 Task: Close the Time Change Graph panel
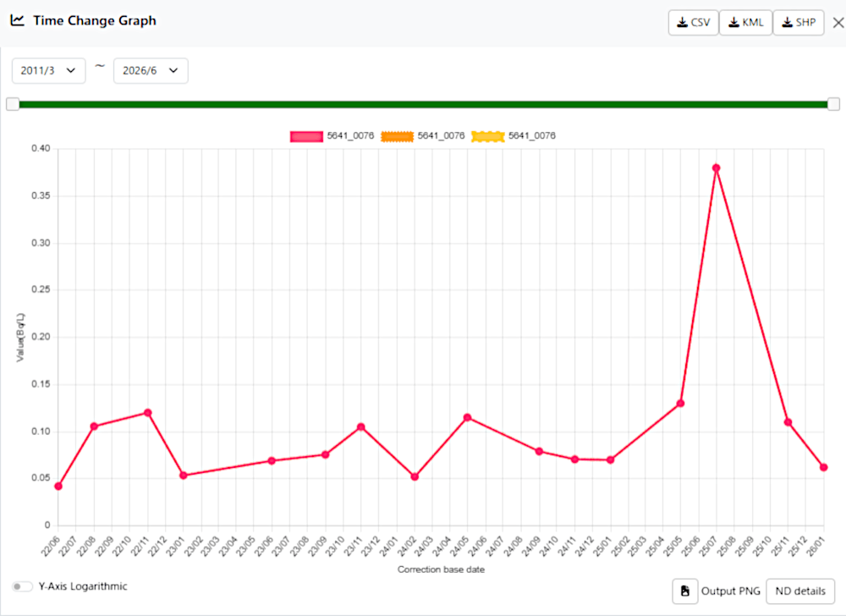point(838,23)
